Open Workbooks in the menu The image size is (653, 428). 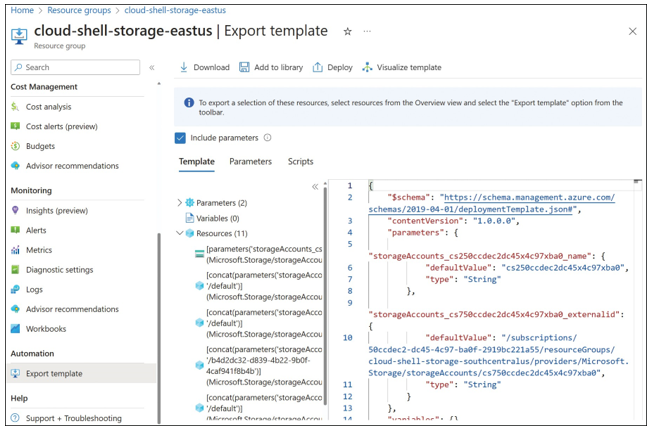point(46,328)
